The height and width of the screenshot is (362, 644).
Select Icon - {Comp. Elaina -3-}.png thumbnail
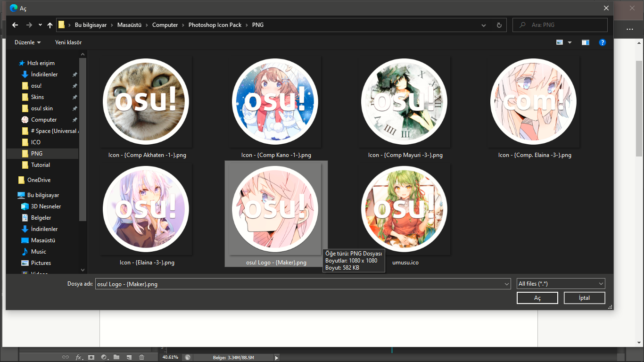[x=534, y=102]
